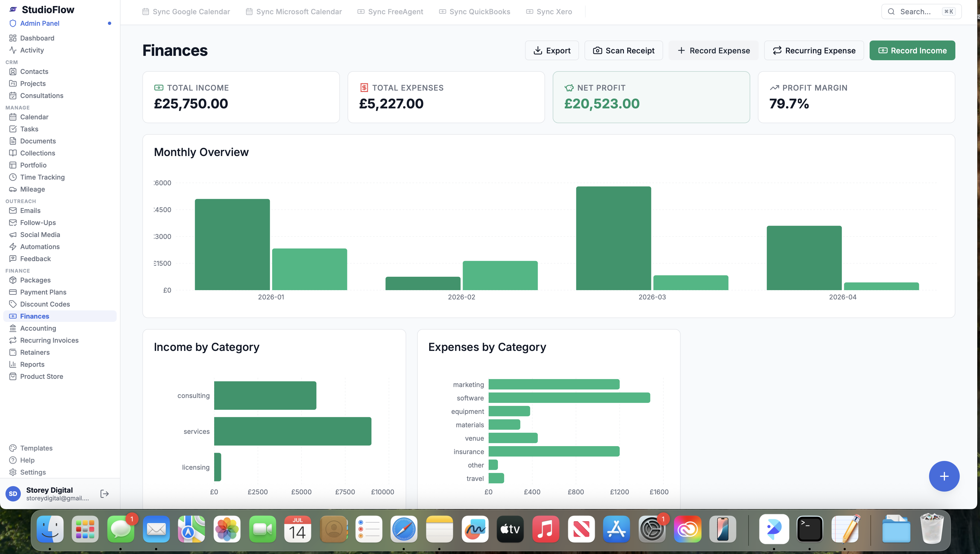
Task: Go to Activity in the sidebar
Action: pos(32,50)
